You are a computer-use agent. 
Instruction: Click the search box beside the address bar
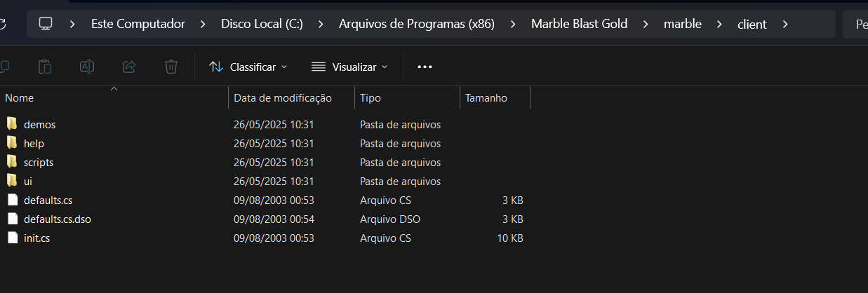pyautogui.click(x=857, y=24)
